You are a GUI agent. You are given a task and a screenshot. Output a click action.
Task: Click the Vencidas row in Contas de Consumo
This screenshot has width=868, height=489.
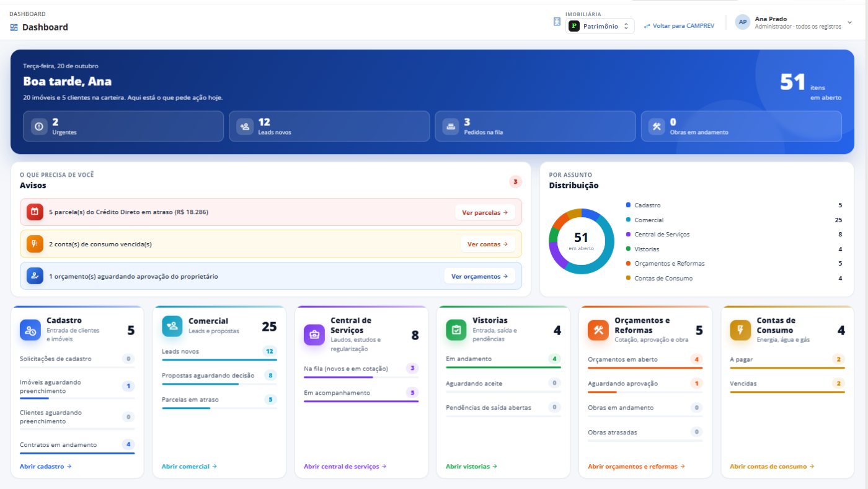(x=787, y=385)
